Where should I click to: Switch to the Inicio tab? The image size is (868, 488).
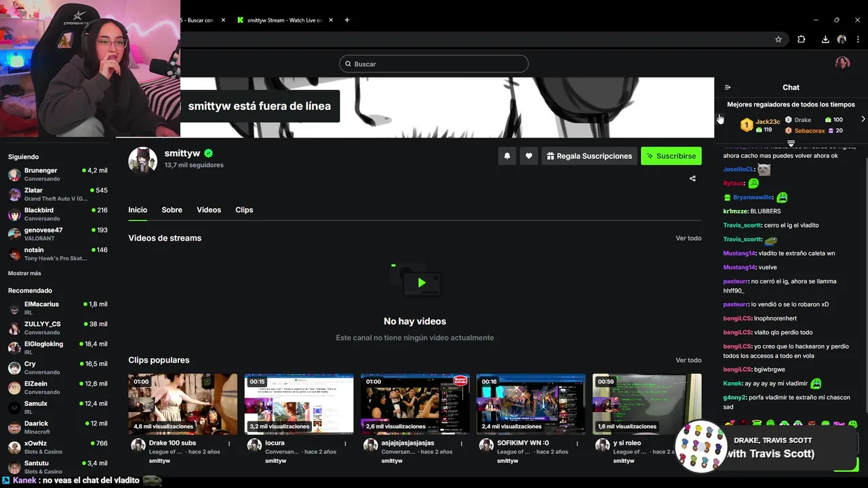138,210
